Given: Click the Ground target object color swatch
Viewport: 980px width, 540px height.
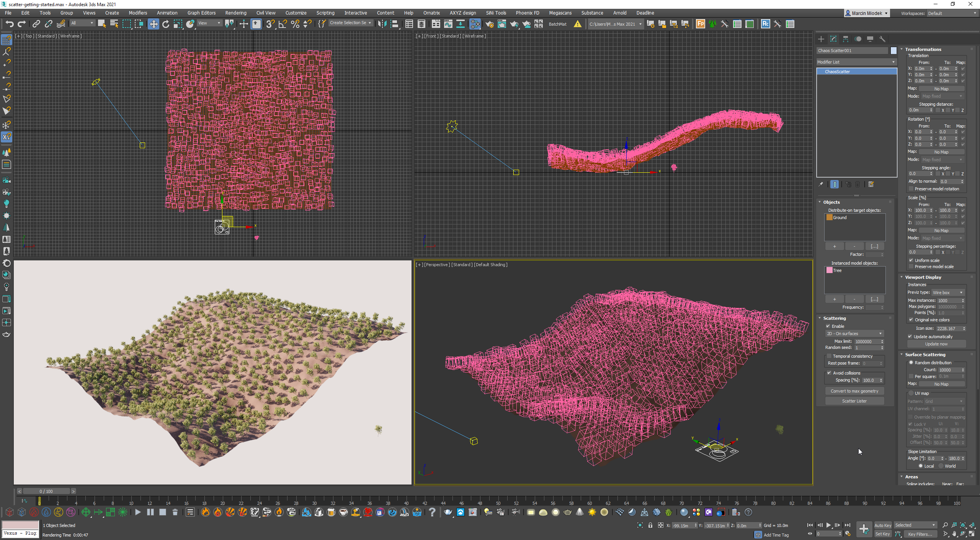Looking at the screenshot, I should coord(830,217).
